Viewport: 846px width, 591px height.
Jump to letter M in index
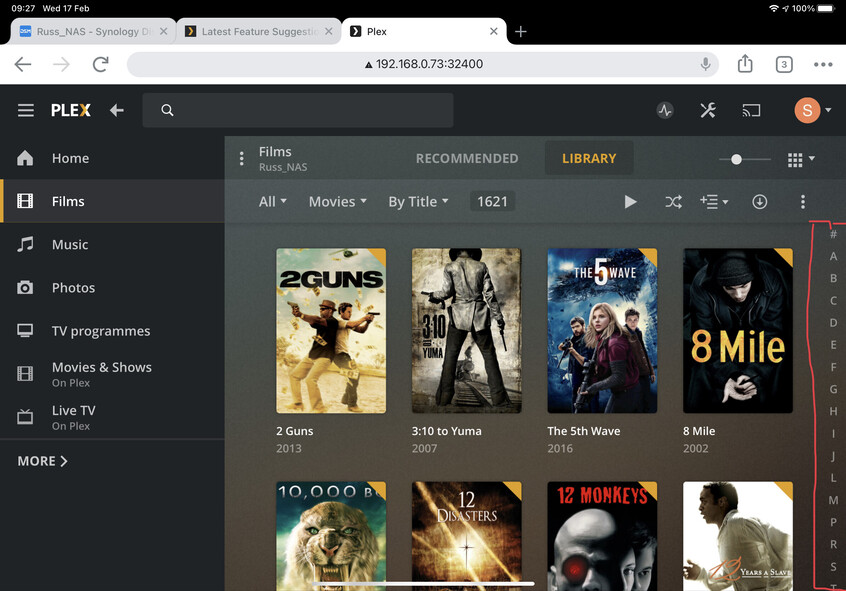pyautogui.click(x=833, y=500)
